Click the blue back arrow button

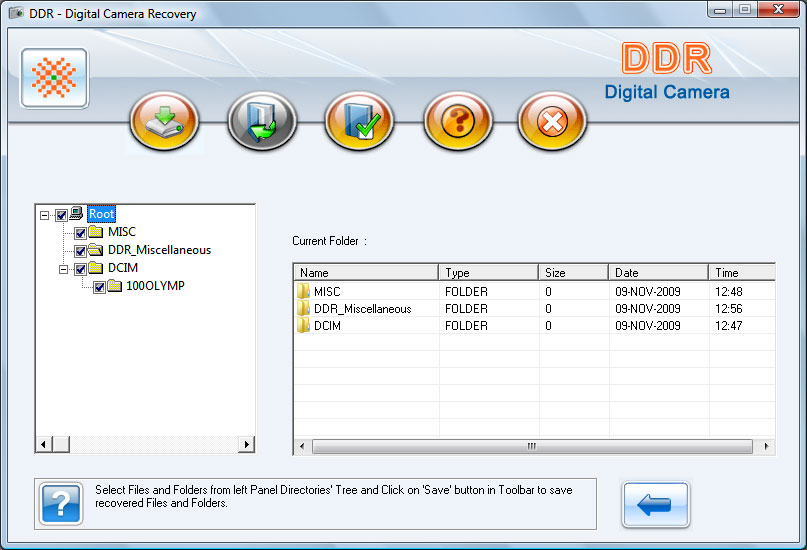pos(655,504)
